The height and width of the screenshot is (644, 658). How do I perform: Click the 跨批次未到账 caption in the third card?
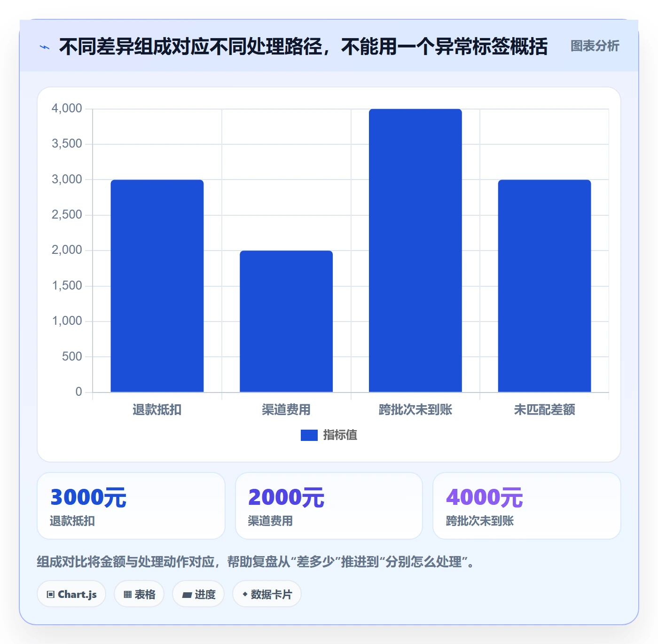(x=480, y=521)
